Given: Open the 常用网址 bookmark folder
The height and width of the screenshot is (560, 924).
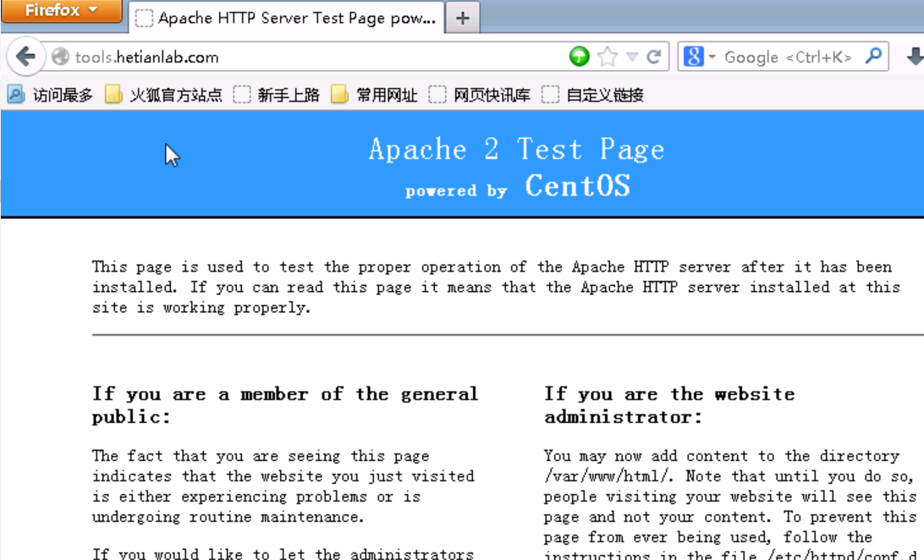Looking at the screenshot, I should (374, 95).
